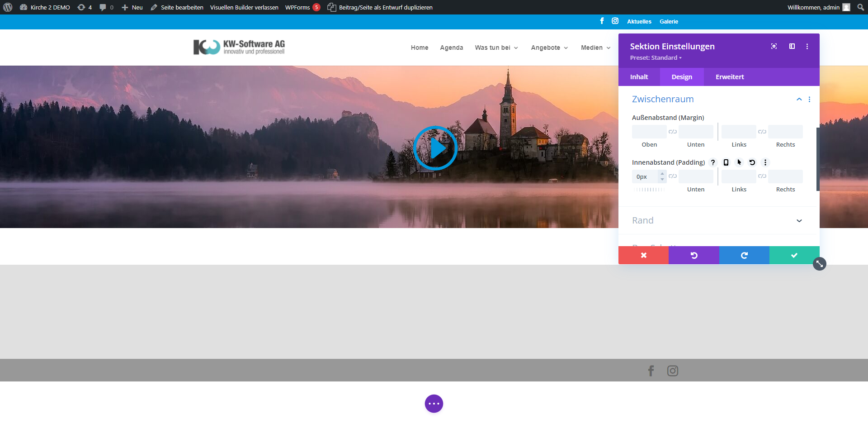The image size is (868, 424).
Task: Click the responsive editing phone icon for Padding
Action: (726, 162)
